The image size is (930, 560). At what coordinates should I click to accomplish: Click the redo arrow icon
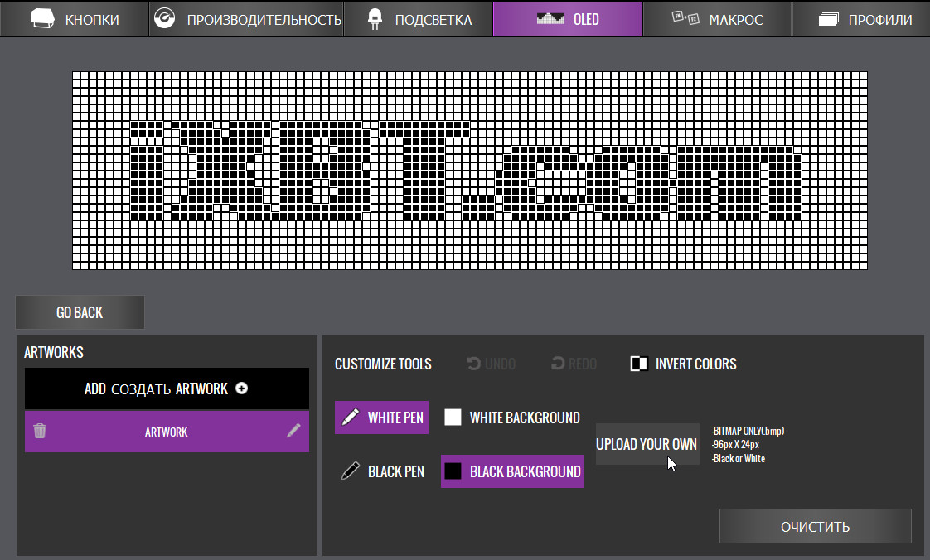point(558,364)
